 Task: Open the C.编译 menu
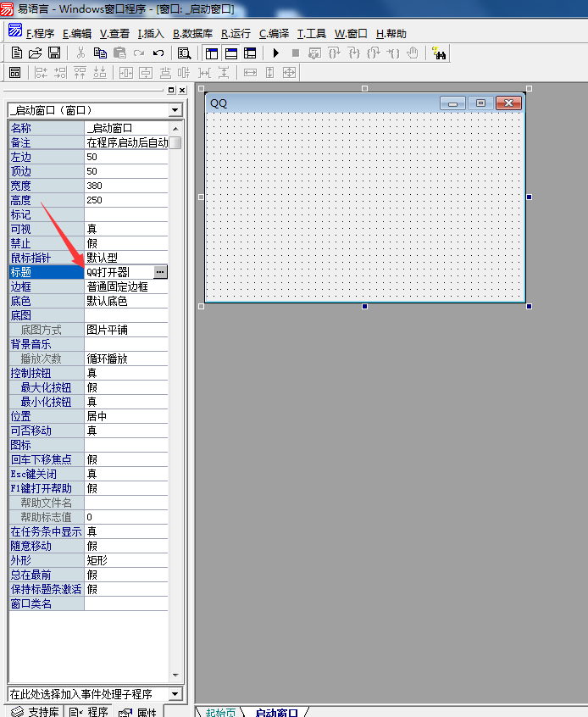click(x=274, y=34)
